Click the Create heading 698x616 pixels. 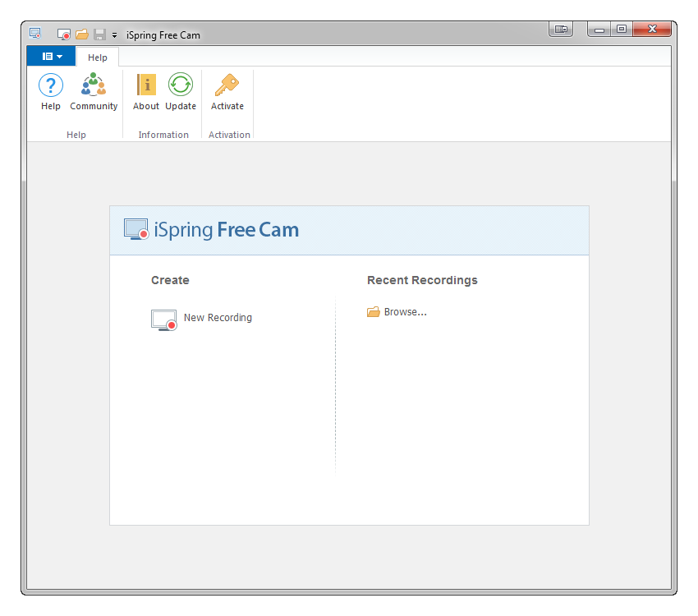point(170,280)
